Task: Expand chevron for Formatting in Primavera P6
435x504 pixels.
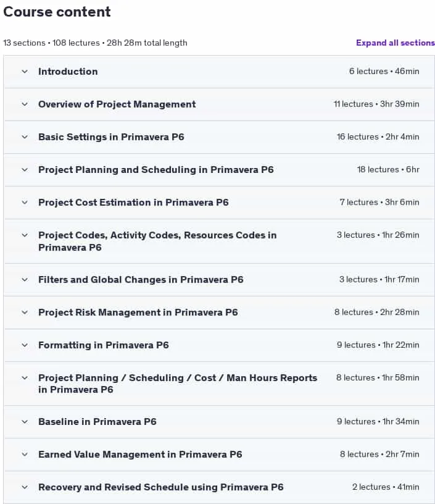Action: point(25,345)
